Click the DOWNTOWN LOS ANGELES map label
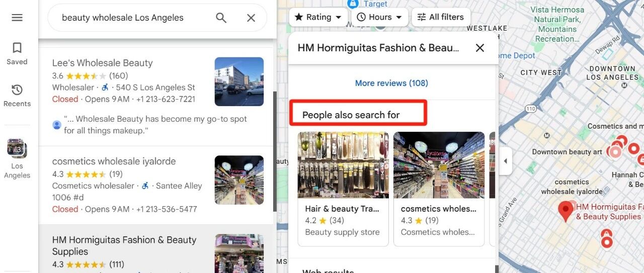The image size is (644, 273). pos(612,73)
